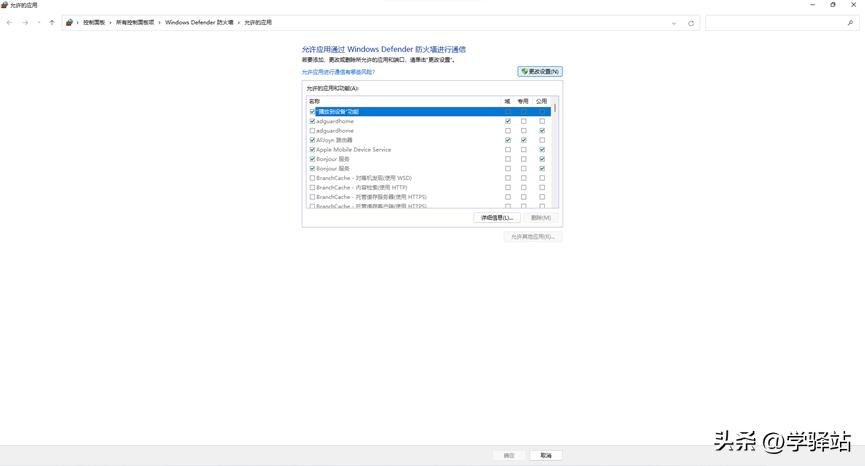865x466 pixels.
Task: Click the window title bar firewall icon
Action: 4,5
